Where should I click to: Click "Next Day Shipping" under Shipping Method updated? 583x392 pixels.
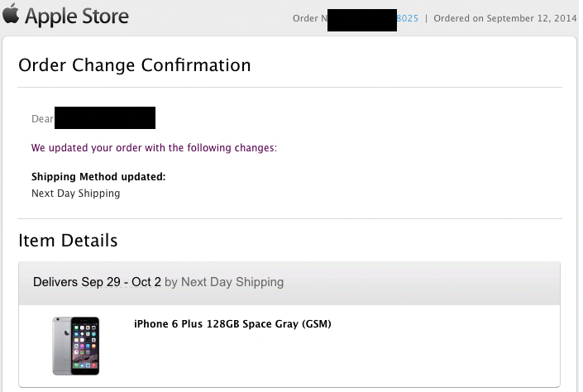click(x=75, y=194)
